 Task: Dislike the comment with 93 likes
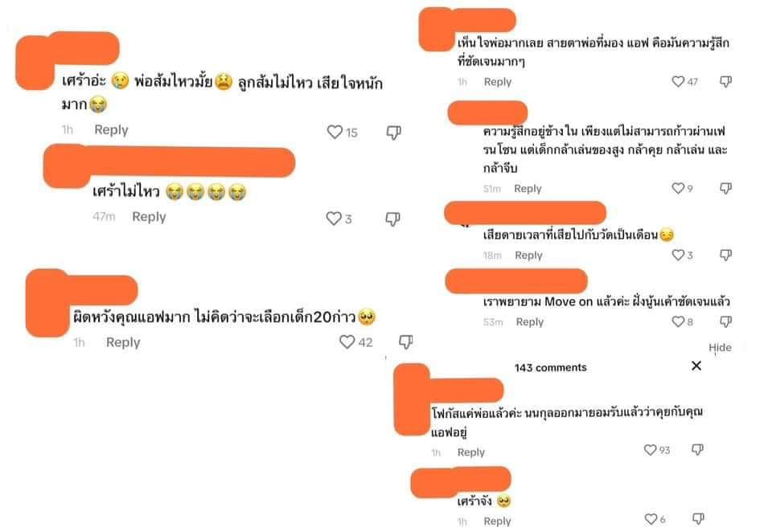(698, 449)
